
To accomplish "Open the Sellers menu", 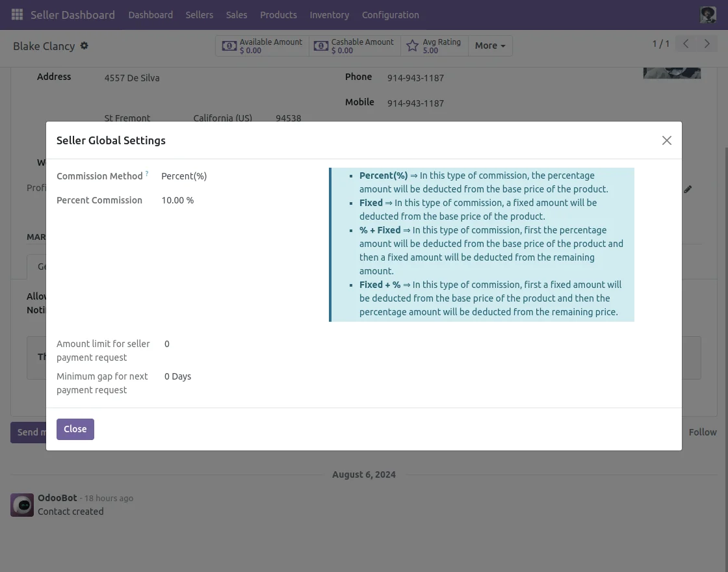I will tap(199, 14).
